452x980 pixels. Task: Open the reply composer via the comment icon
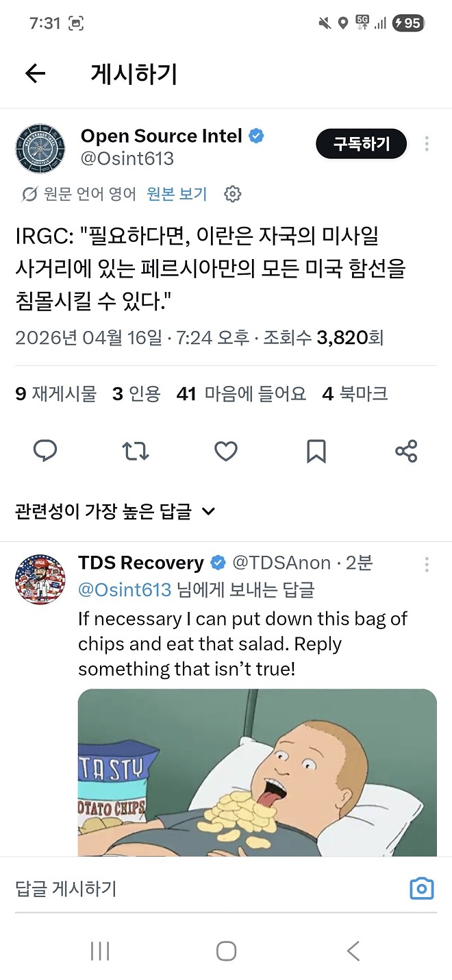pyautogui.click(x=45, y=451)
